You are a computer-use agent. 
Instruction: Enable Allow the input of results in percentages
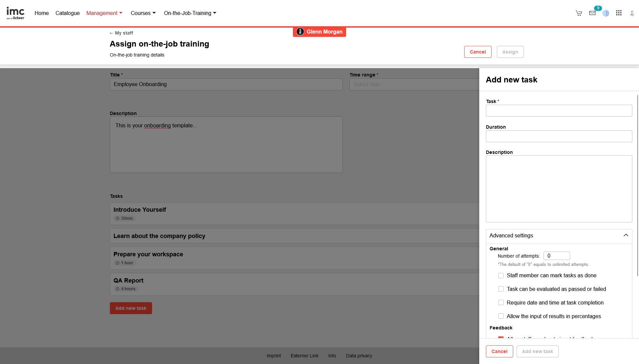pos(501,316)
